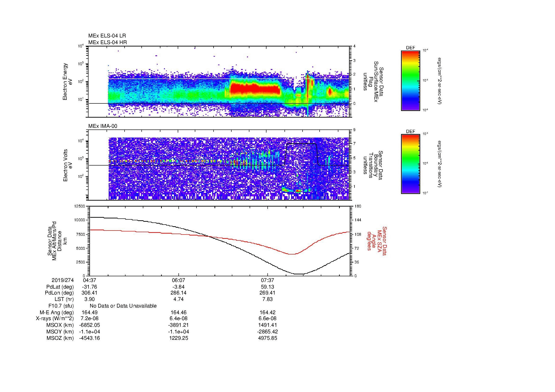Click the time tick label '06:07'

tap(178, 280)
